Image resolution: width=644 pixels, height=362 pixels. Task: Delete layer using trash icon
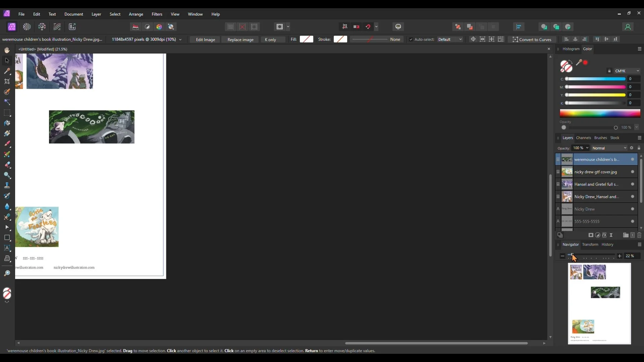(x=639, y=235)
